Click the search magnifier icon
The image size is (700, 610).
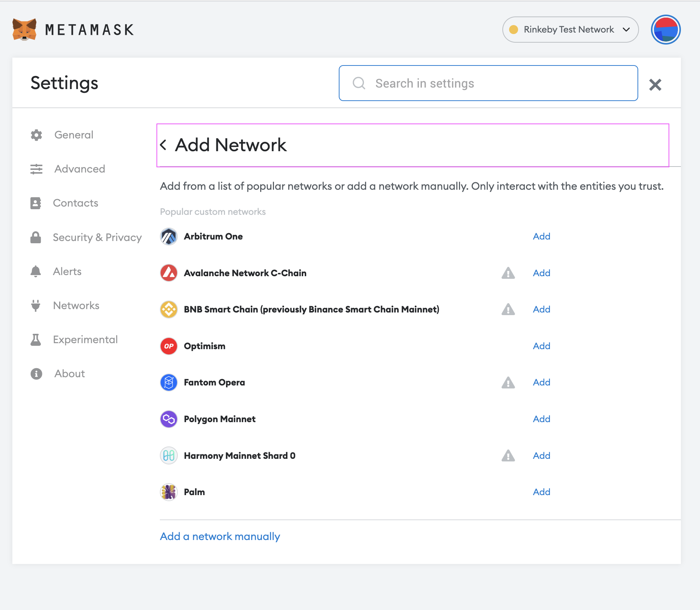(x=359, y=83)
